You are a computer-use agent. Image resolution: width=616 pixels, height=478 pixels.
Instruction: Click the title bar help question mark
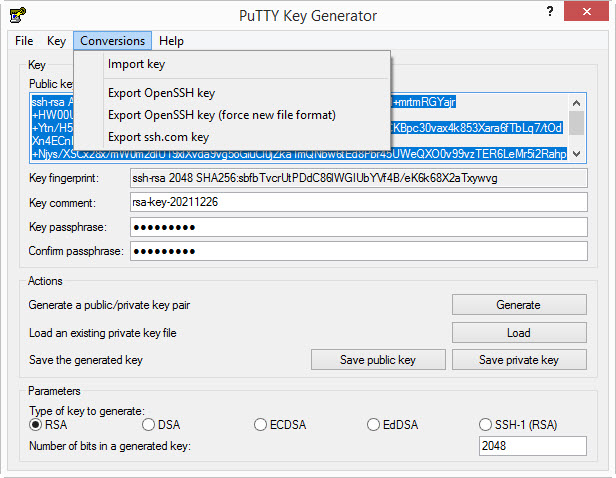(x=550, y=11)
